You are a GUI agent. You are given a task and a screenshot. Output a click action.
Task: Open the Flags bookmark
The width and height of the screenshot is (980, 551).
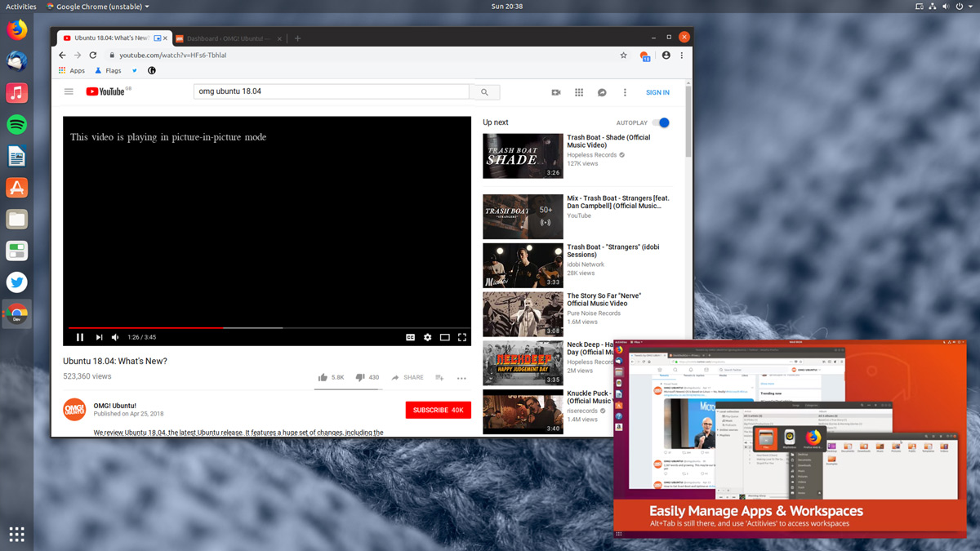109,71
